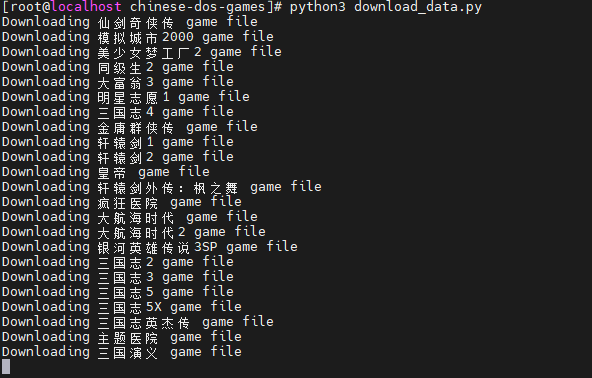Click the 仙剑奇侠传 download line
The image size is (592, 378).
[x=130, y=22]
